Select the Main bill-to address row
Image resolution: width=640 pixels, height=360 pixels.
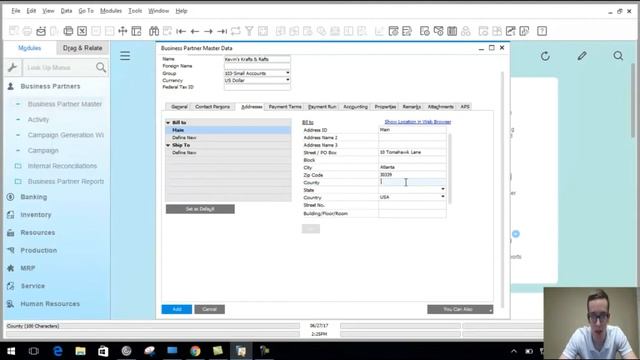coord(228,130)
